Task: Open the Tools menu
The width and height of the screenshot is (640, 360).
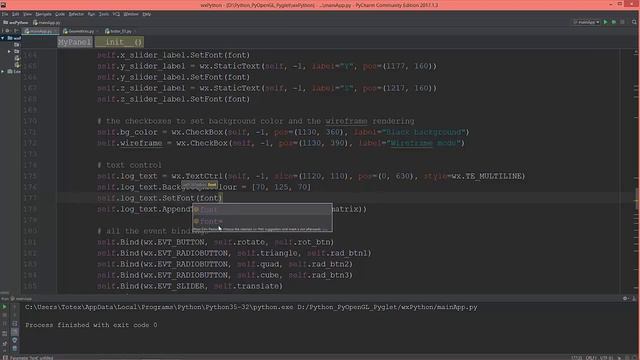Action: 104,14
